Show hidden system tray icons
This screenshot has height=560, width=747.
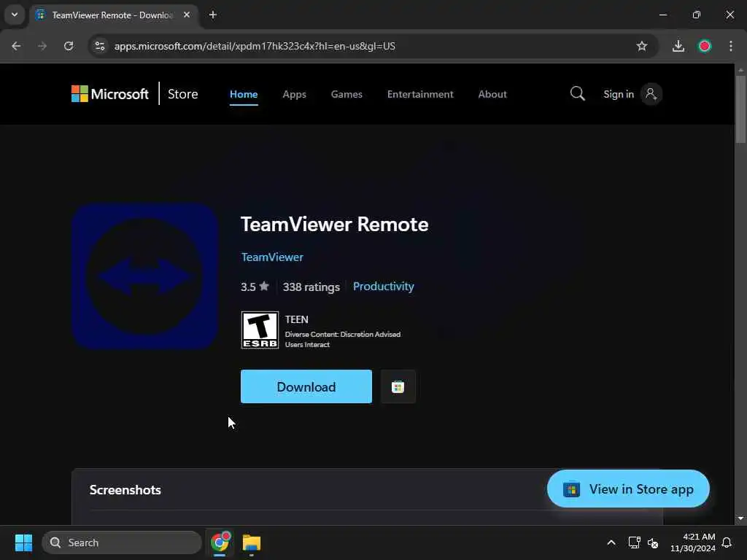point(611,542)
